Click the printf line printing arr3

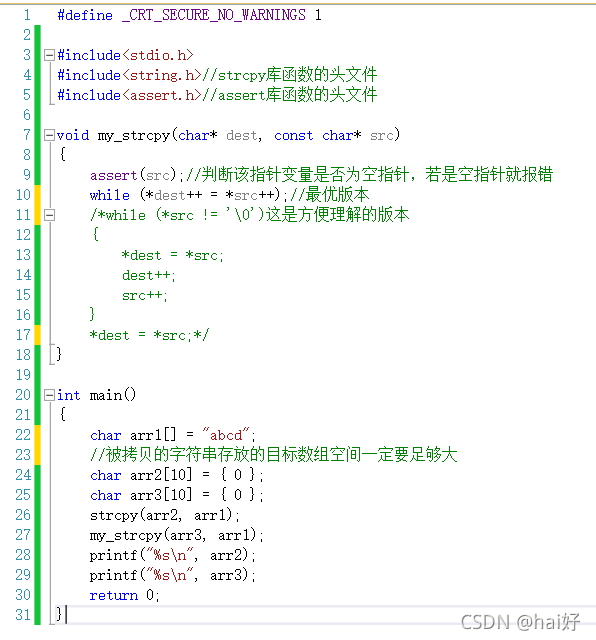(173, 575)
